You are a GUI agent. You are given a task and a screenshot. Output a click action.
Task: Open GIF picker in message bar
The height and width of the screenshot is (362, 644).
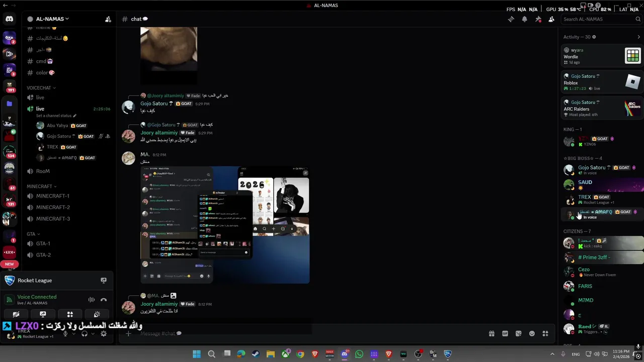[505, 333]
